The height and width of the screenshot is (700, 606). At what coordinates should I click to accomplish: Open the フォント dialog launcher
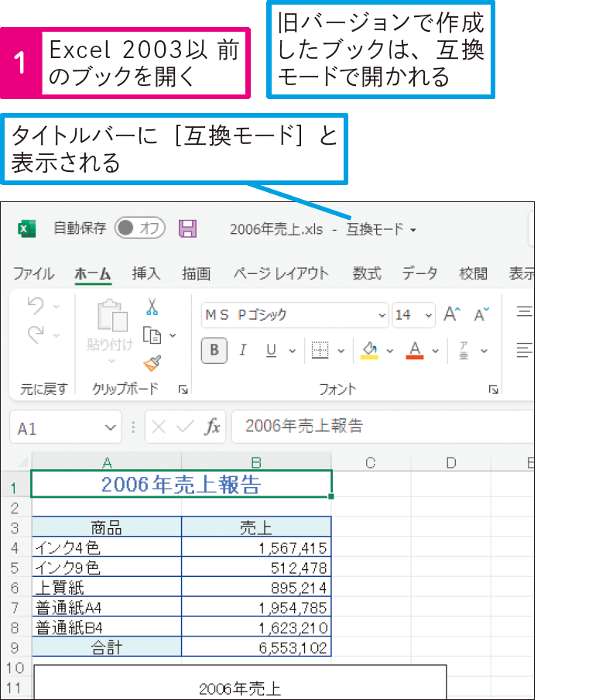point(493,389)
